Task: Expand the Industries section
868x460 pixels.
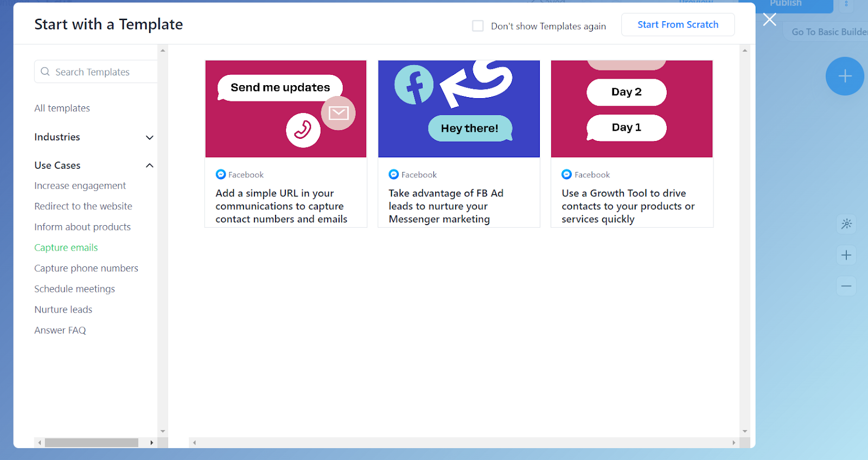Action: 150,138
